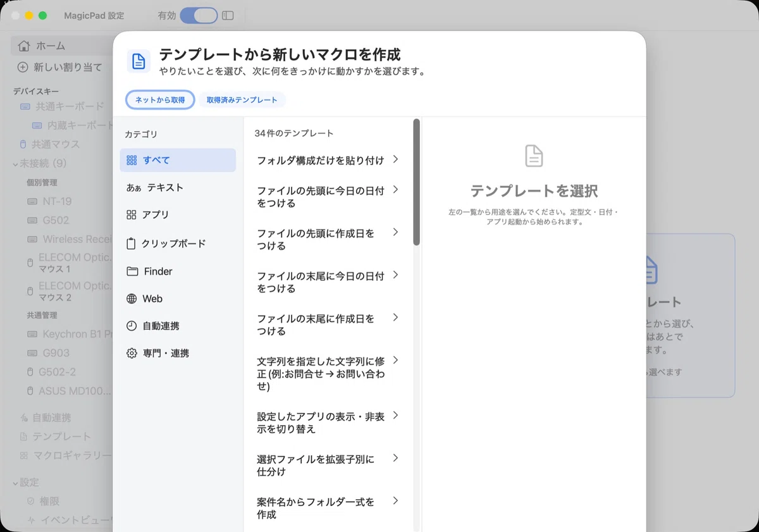Click the clipboard icon in categories

(x=132, y=244)
